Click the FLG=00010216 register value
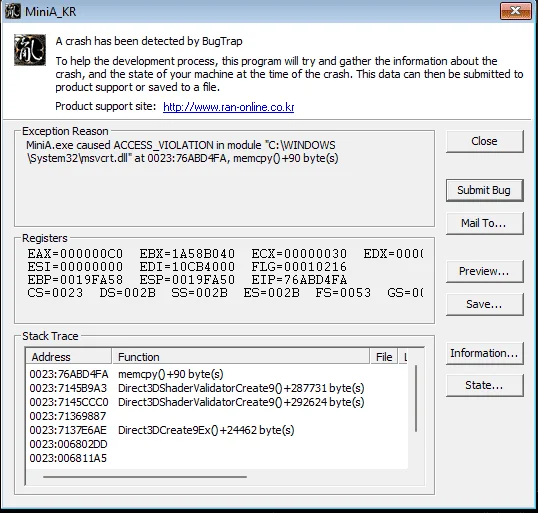Viewport: 538px width, 513px height. tap(299, 267)
